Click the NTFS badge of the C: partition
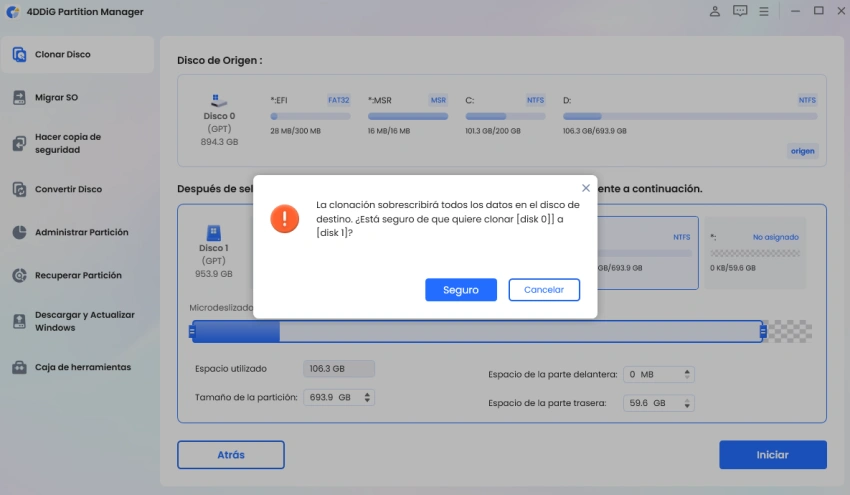This screenshot has height=495, width=850. pyautogui.click(x=535, y=100)
